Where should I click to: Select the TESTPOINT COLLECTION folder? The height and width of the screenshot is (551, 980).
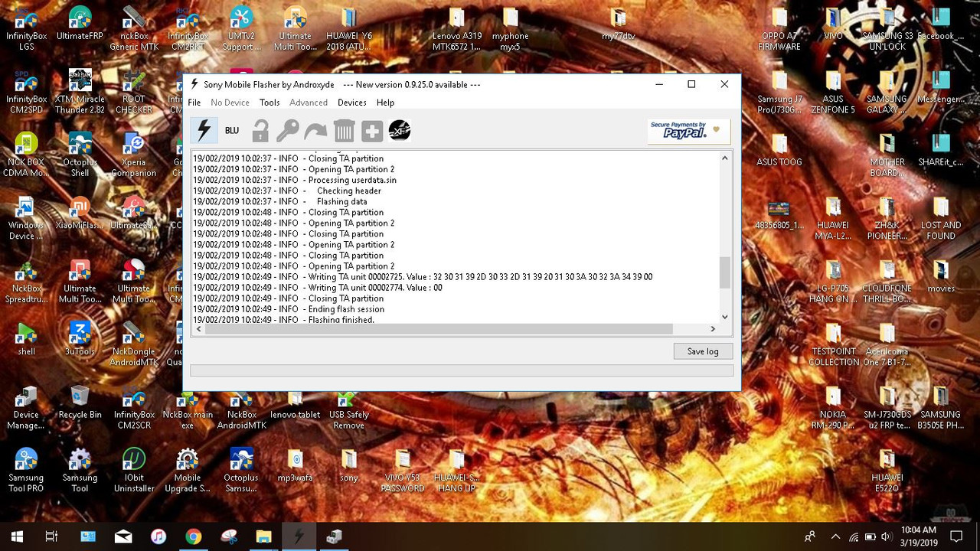click(834, 344)
